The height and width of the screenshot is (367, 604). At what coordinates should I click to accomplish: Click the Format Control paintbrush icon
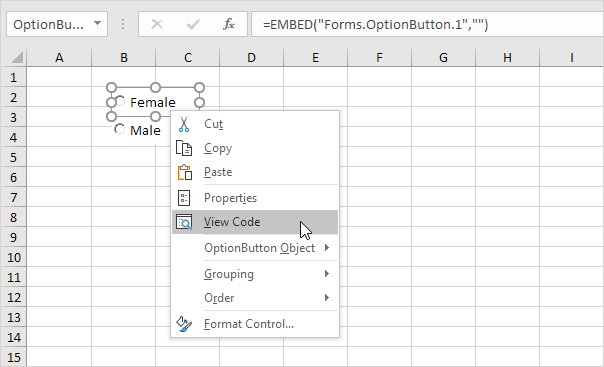pyautogui.click(x=184, y=324)
